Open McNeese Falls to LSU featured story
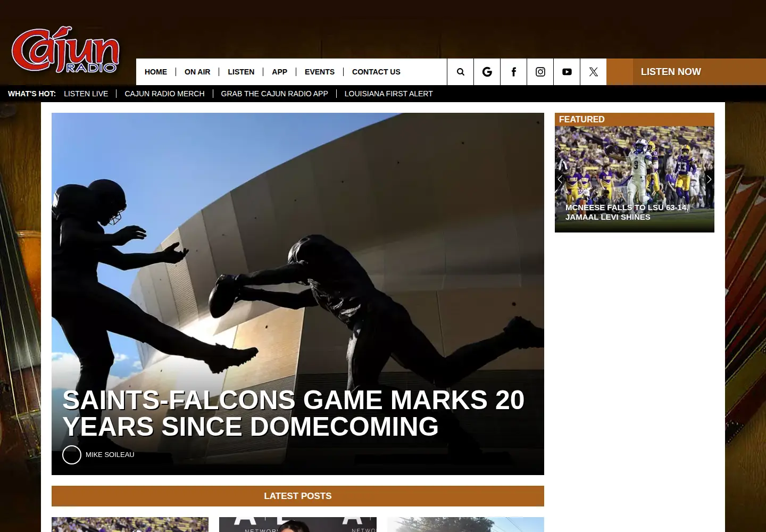The width and height of the screenshot is (766, 532). [x=627, y=212]
